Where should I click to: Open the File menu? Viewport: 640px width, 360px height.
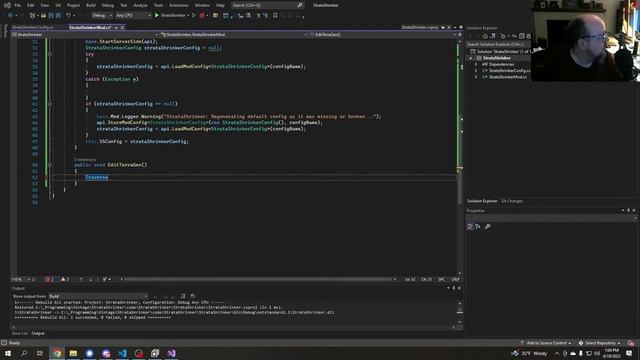coord(17,5)
